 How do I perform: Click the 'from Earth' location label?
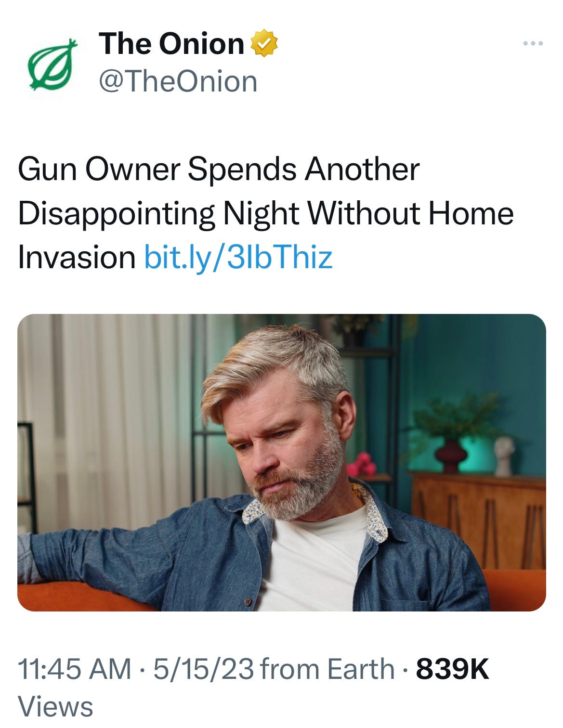(329, 669)
